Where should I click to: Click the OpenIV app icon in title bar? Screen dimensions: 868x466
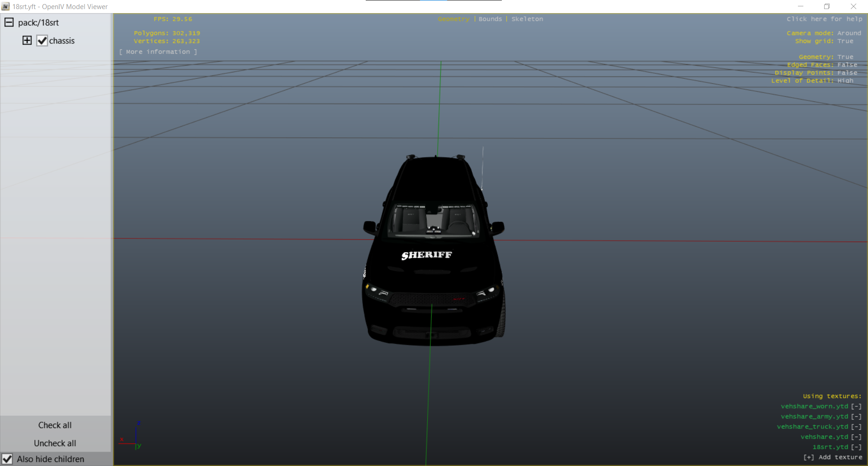5,6
